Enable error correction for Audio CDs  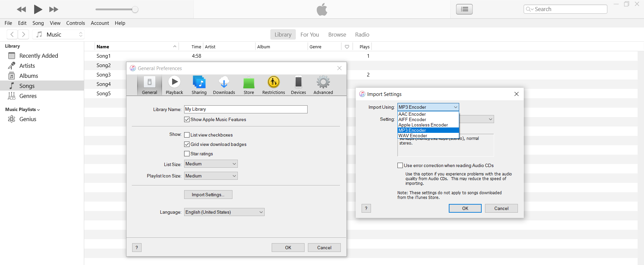pos(400,165)
